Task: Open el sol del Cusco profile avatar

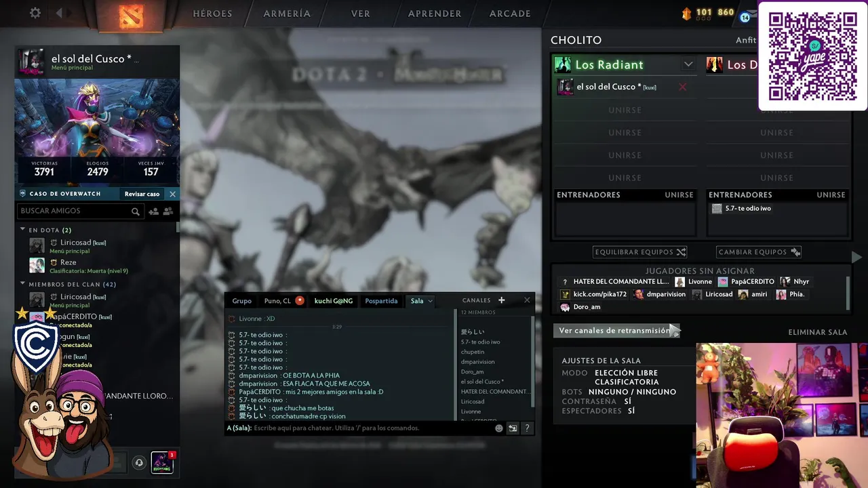Action: [31, 62]
